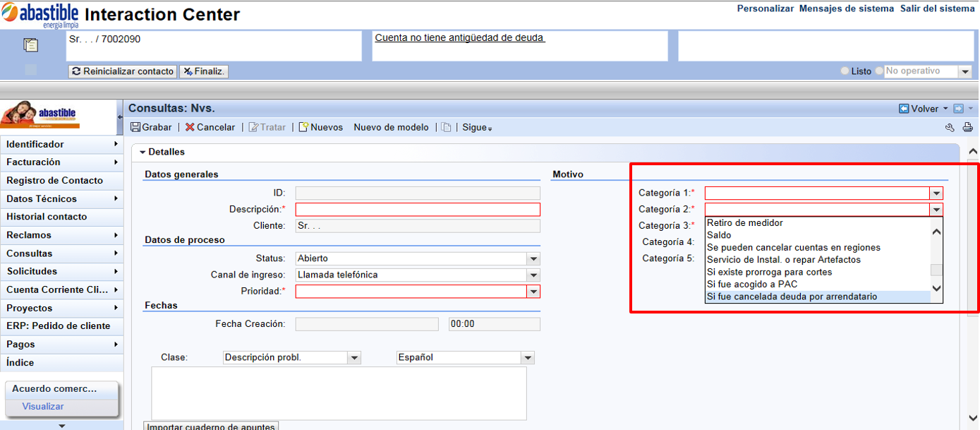Click the category list scrollbar down arrow
The image size is (980, 430).
coord(937,287)
